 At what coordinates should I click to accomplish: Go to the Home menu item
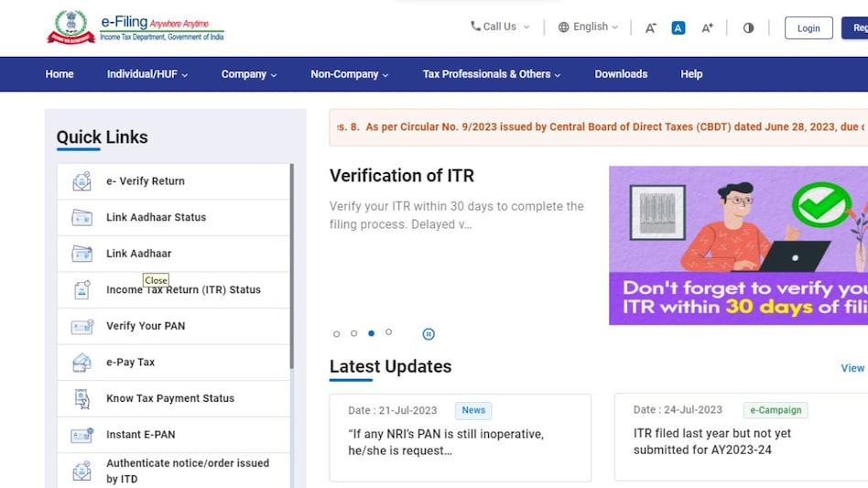point(60,74)
